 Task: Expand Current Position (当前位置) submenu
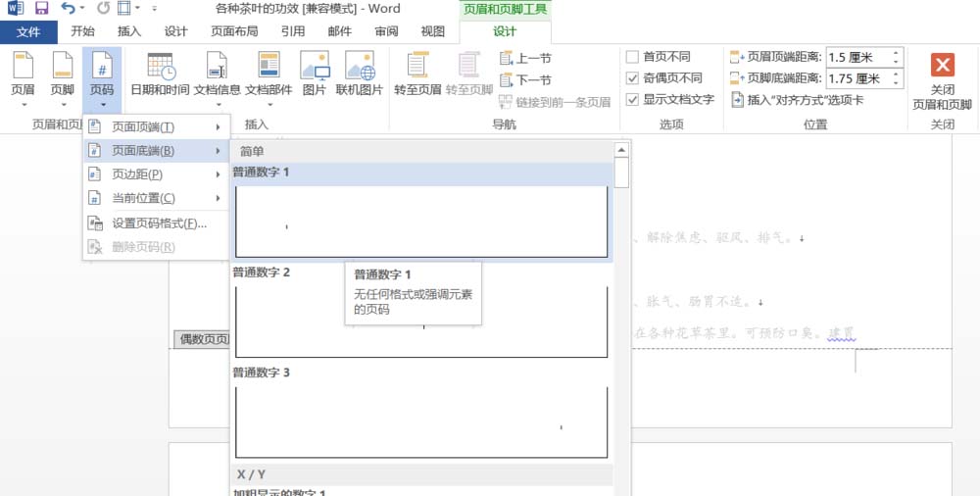pos(156,198)
